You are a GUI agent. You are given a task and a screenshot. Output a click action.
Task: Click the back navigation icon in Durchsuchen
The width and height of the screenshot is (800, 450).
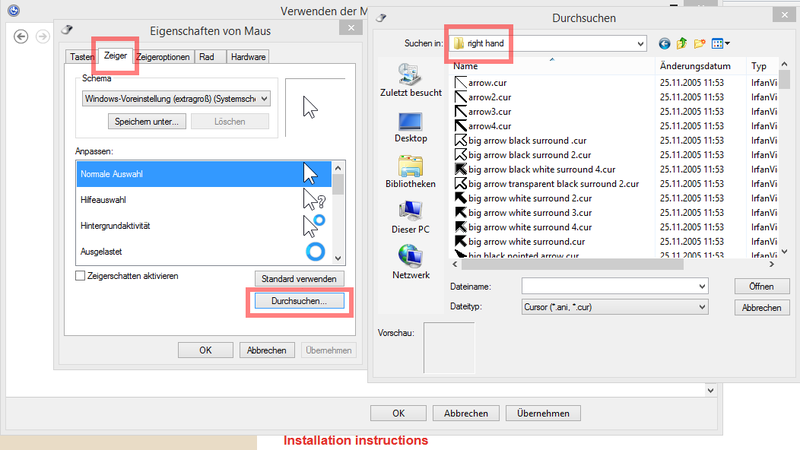point(665,44)
